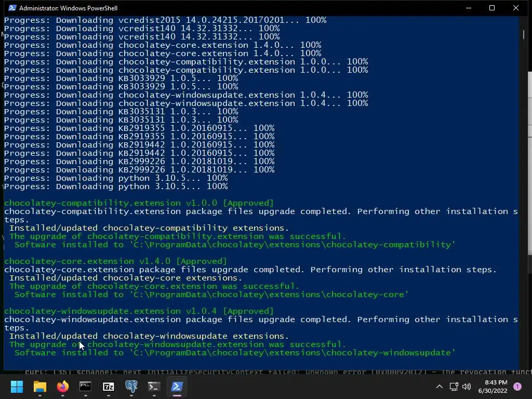Screen dimensions: 532x399
Task: Launch Firefox from the taskbar
Action: point(62,387)
